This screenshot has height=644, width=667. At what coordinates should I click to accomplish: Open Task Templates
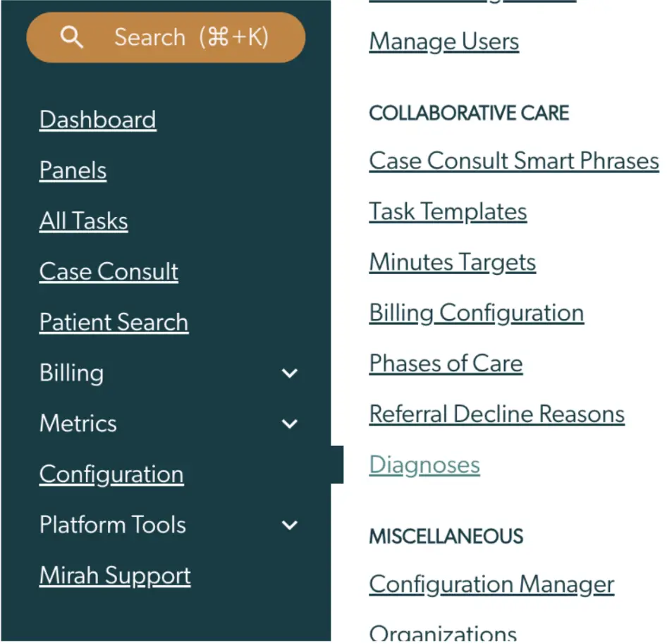(x=447, y=211)
